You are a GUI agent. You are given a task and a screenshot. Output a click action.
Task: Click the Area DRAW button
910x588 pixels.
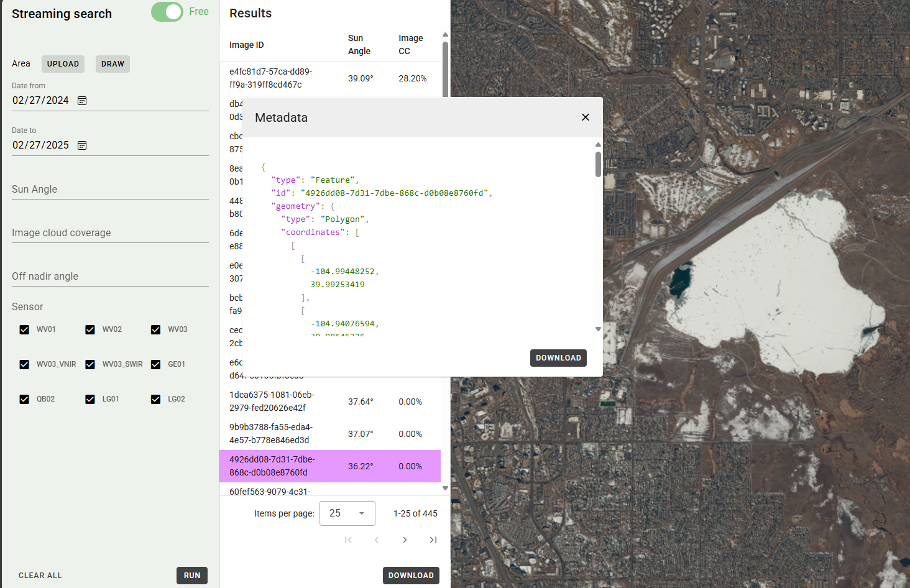113,64
